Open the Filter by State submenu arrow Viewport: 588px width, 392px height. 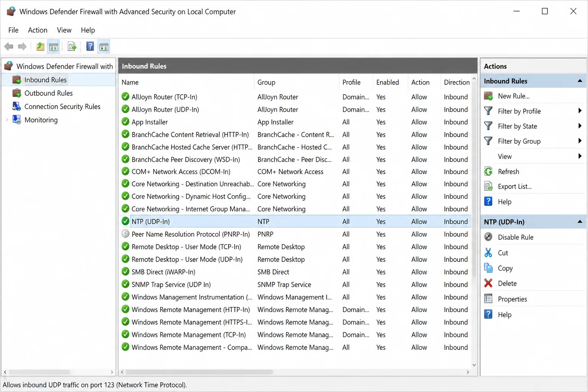580,126
